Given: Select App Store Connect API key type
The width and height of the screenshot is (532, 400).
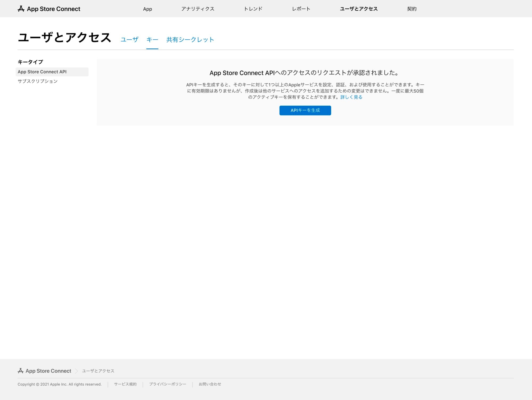Looking at the screenshot, I should [x=52, y=72].
